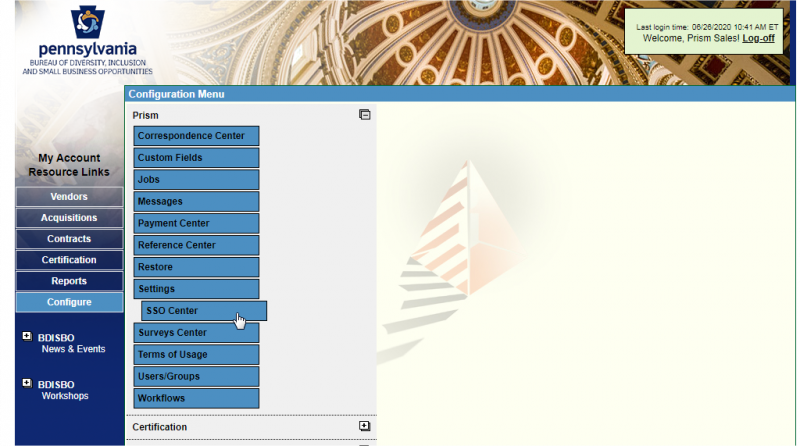
Task: Click the Log-off link
Action: tap(758, 38)
